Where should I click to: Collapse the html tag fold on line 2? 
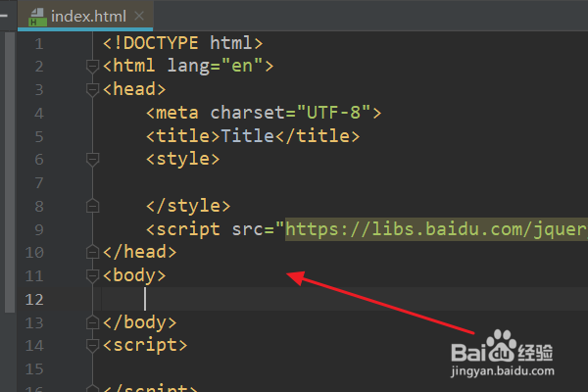click(x=92, y=66)
